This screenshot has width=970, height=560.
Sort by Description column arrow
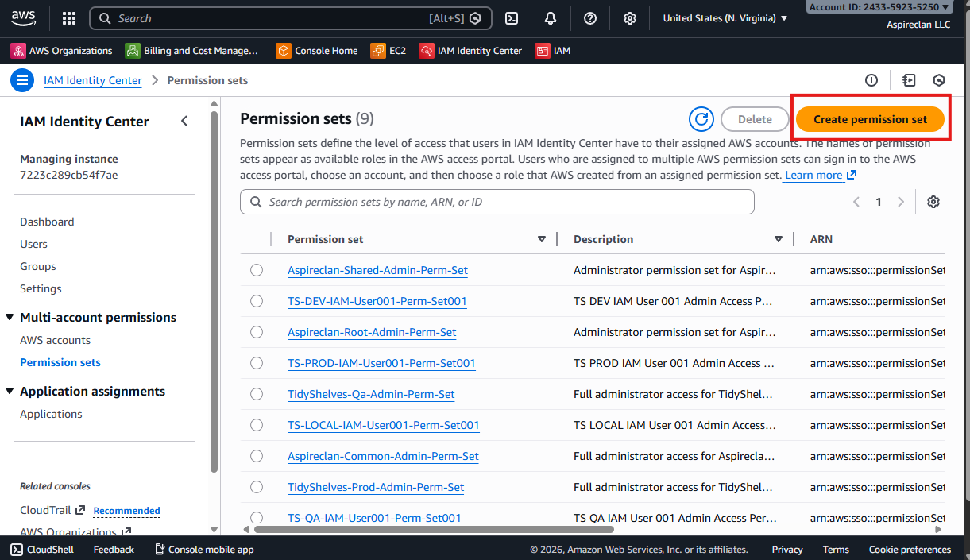[x=779, y=239]
